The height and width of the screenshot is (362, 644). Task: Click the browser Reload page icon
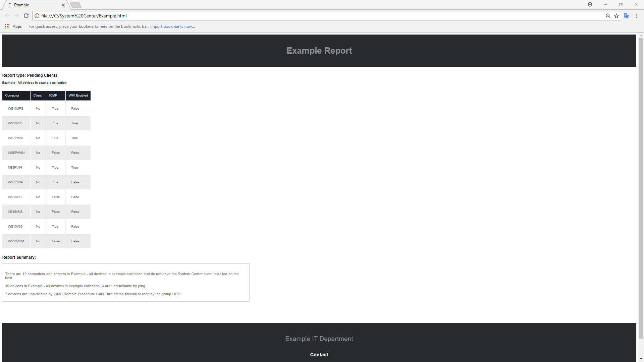pyautogui.click(x=26, y=16)
